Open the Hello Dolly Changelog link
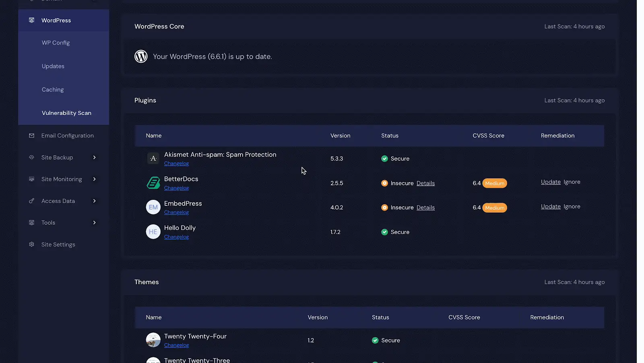 [176, 237]
